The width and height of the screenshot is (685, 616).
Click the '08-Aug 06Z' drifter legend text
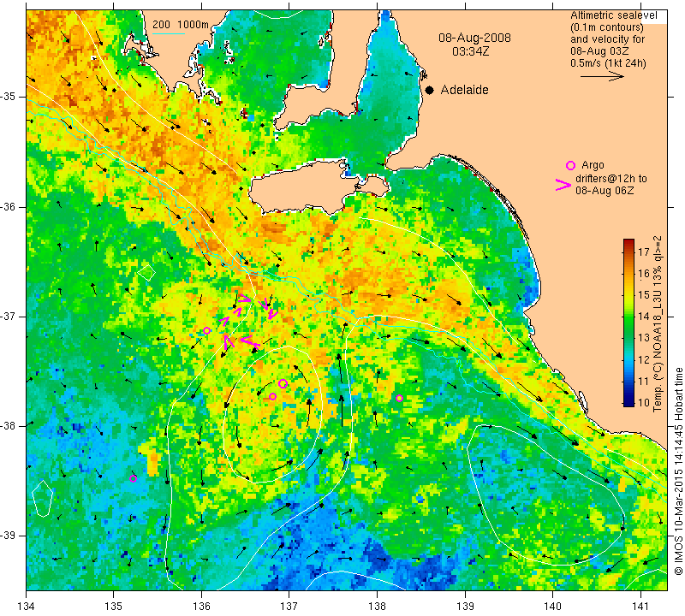click(605, 191)
